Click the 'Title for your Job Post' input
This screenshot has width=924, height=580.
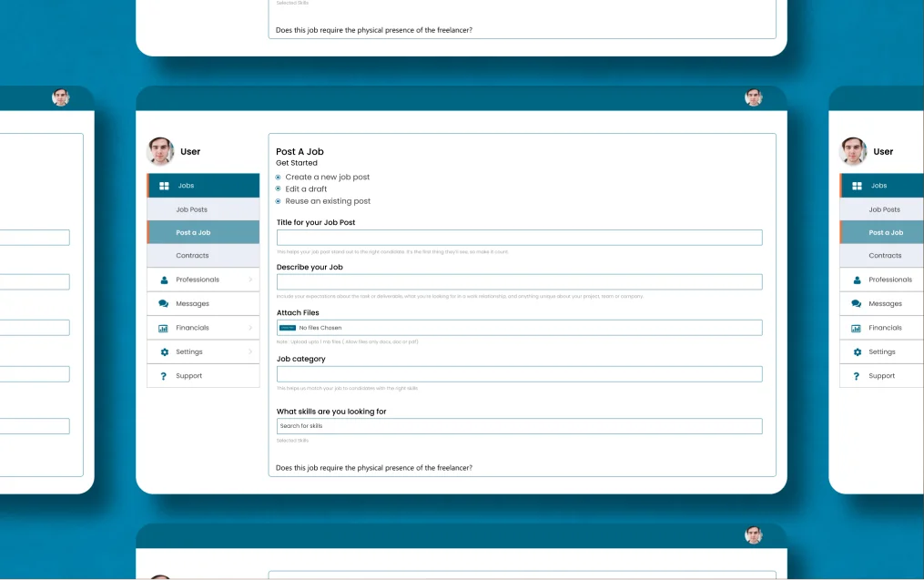[x=519, y=238]
